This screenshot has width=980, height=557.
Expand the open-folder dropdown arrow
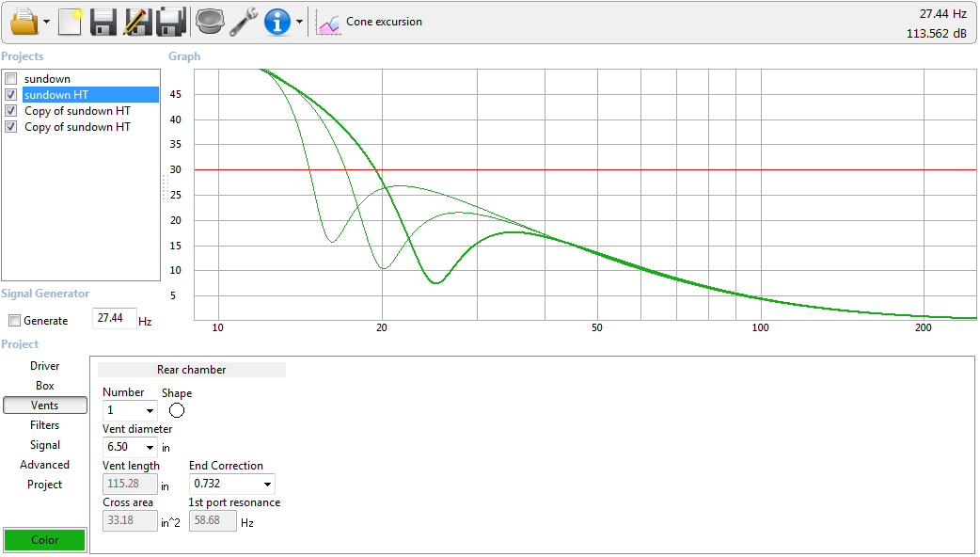point(47,23)
